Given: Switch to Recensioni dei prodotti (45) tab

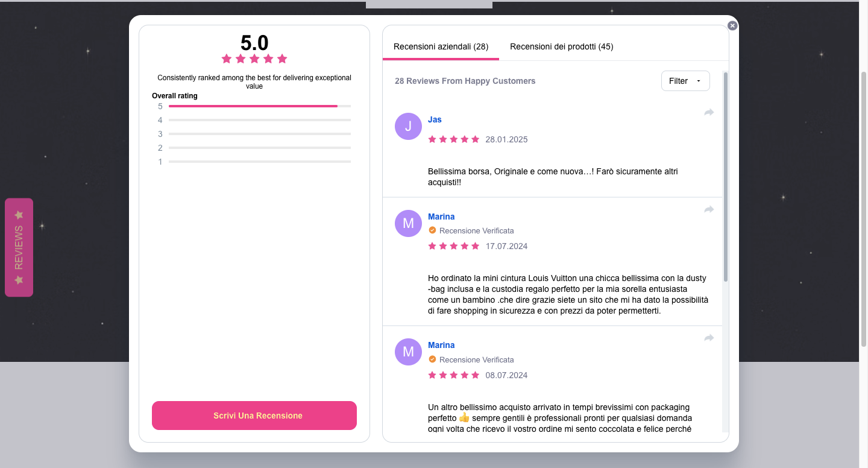Looking at the screenshot, I should (x=562, y=46).
